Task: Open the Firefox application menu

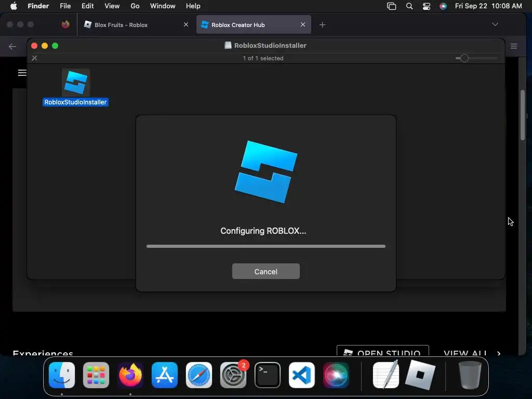Action: coord(514,46)
